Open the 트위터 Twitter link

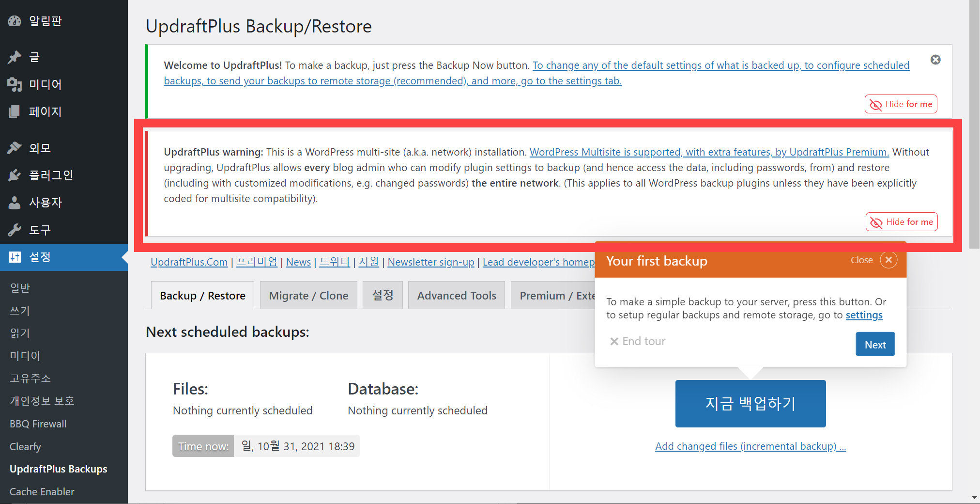[x=335, y=262]
